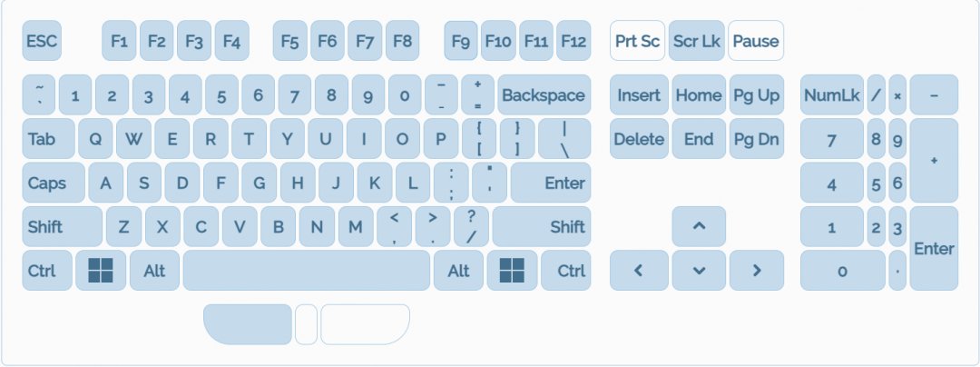This screenshot has width=980, height=367.
Task: Click the right mouse button shape
Action: click(365, 324)
